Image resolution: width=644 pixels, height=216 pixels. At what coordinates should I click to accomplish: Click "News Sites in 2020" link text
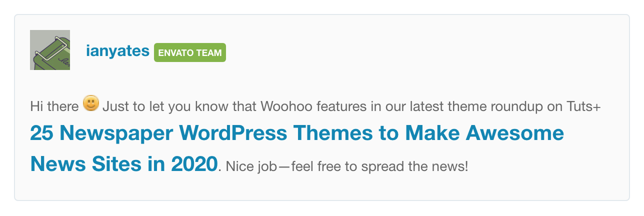(x=124, y=163)
